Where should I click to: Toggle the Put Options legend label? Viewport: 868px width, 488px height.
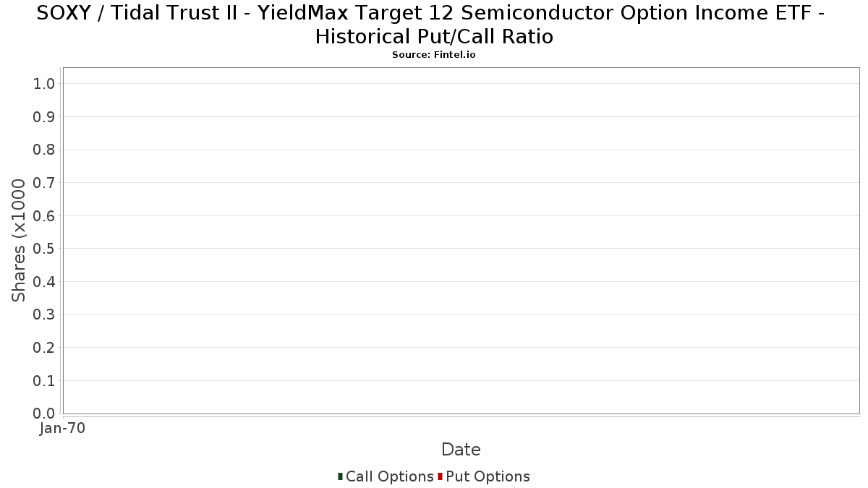488,476
